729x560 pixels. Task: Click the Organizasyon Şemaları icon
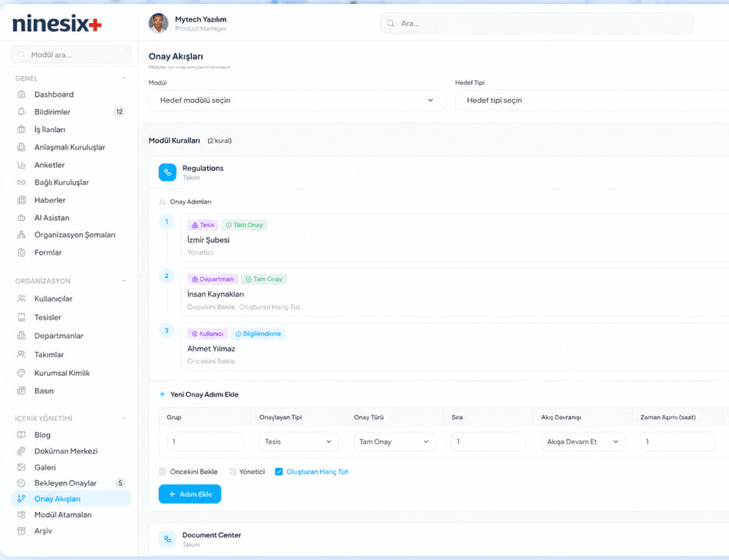click(21, 236)
